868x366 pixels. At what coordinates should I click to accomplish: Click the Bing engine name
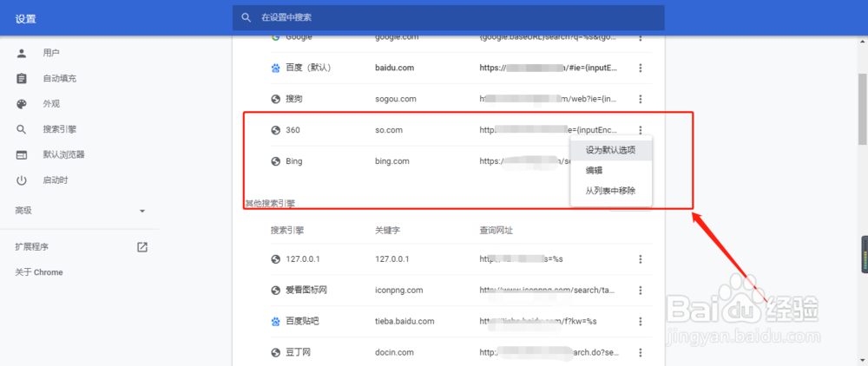pyautogui.click(x=294, y=161)
